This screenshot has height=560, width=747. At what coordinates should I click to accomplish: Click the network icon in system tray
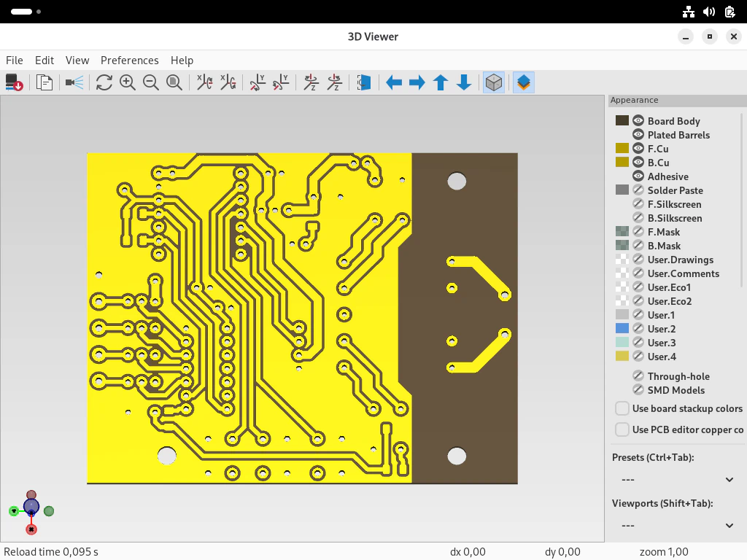pos(689,12)
